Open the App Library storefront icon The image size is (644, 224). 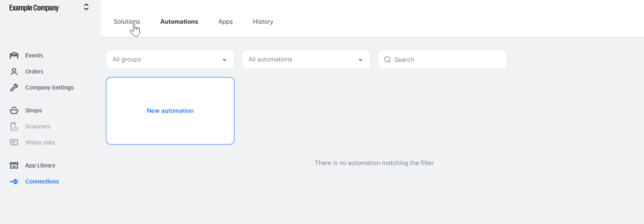coord(14,165)
